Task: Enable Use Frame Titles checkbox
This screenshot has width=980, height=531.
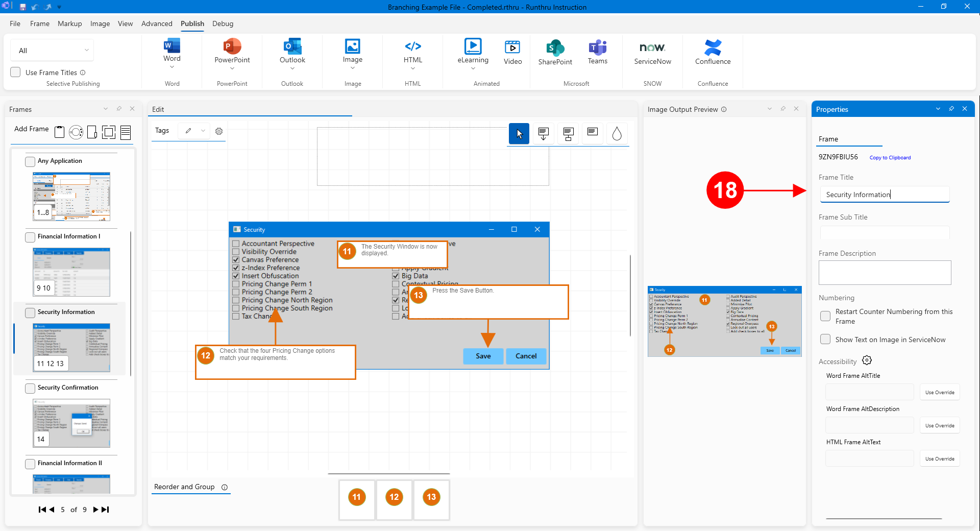Action: pyautogui.click(x=16, y=73)
